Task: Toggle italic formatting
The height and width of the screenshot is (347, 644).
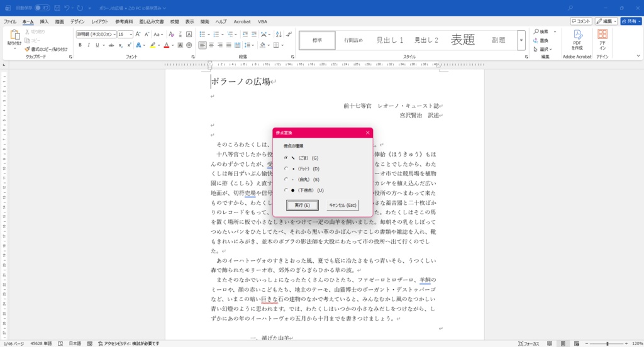Action: [x=88, y=45]
